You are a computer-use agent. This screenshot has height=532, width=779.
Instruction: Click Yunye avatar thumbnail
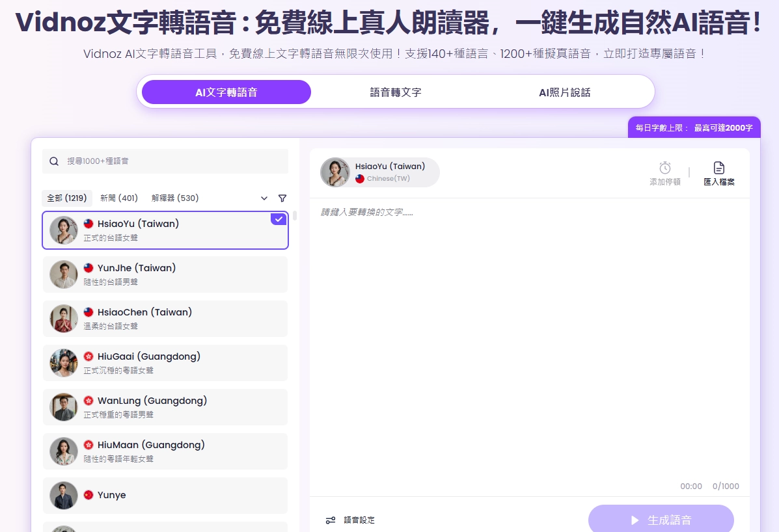pos(64,496)
